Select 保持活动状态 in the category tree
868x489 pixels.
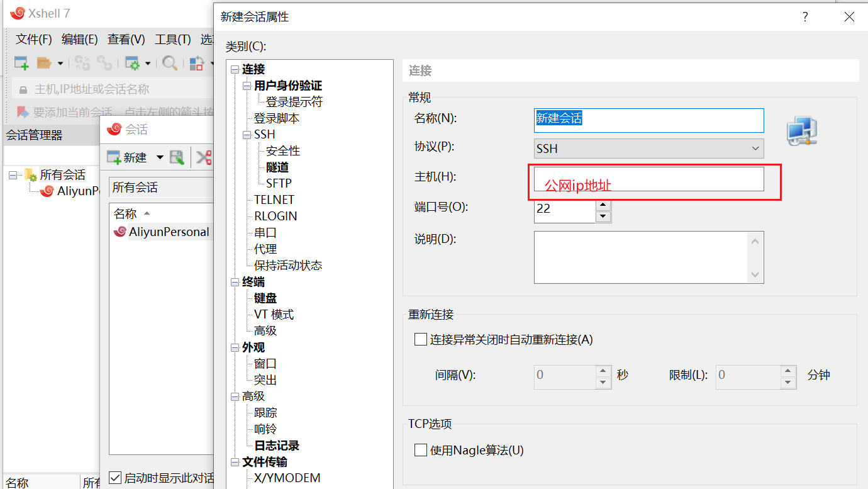pyautogui.click(x=288, y=266)
